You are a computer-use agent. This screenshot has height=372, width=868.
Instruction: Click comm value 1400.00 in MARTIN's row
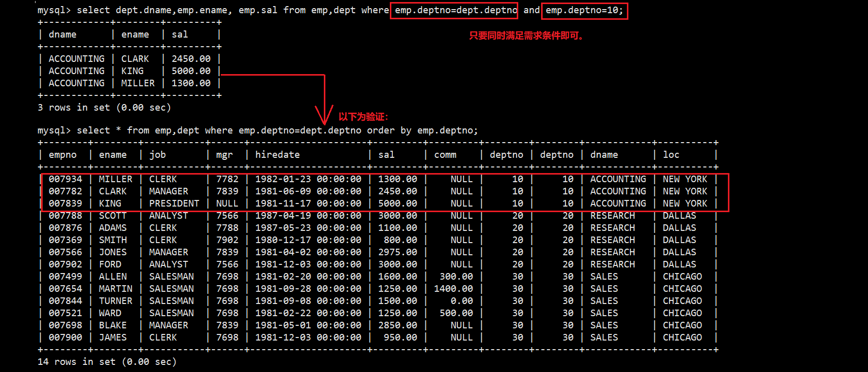tap(453, 289)
